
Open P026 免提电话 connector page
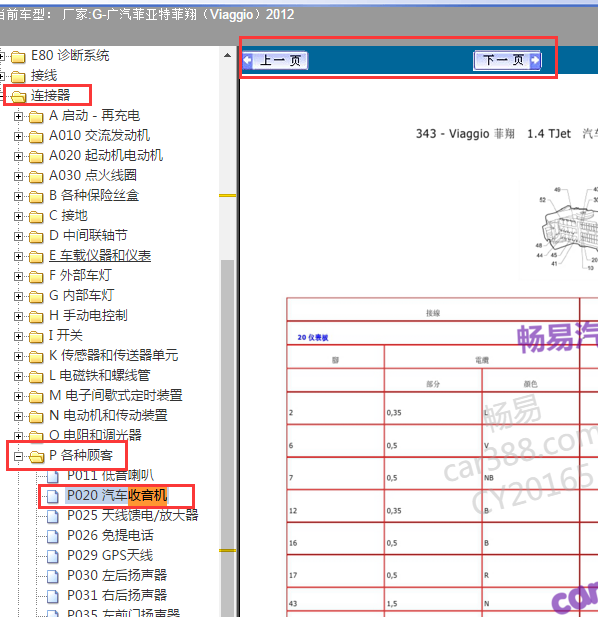(110, 536)
